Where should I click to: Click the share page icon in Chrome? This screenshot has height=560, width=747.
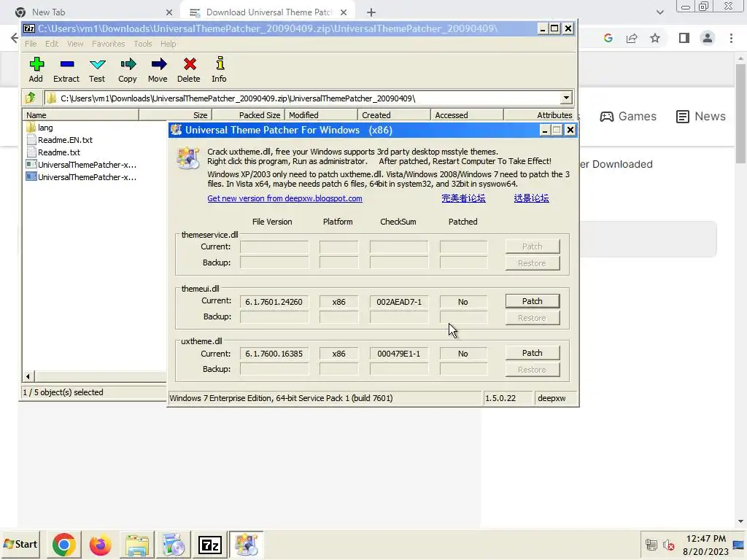coord(632,38)
